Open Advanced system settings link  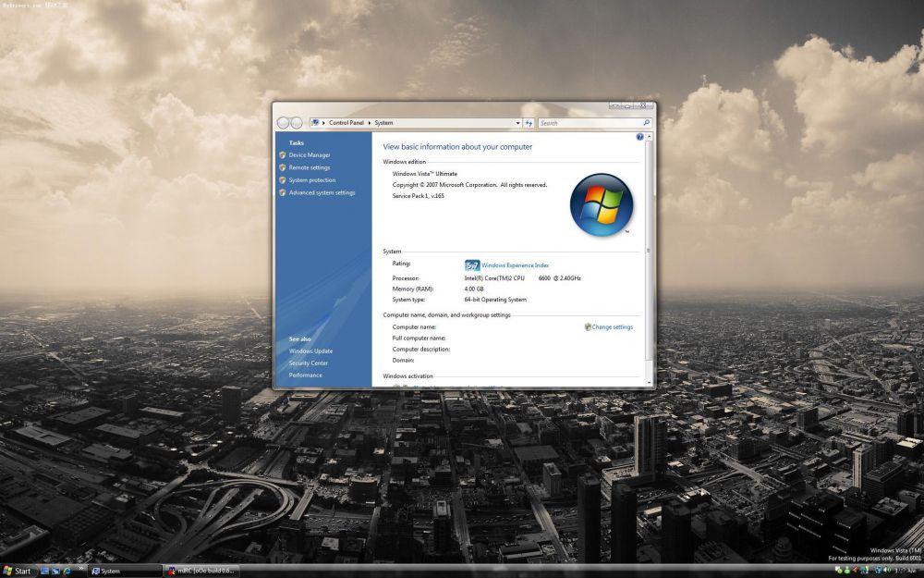tap(322, 192)
